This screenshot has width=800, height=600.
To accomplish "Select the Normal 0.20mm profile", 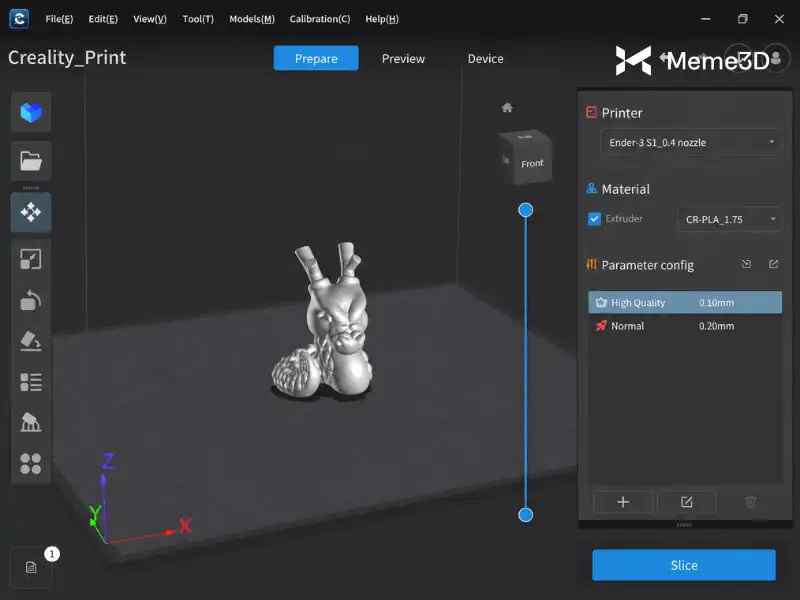I will (x=685, y=326).
